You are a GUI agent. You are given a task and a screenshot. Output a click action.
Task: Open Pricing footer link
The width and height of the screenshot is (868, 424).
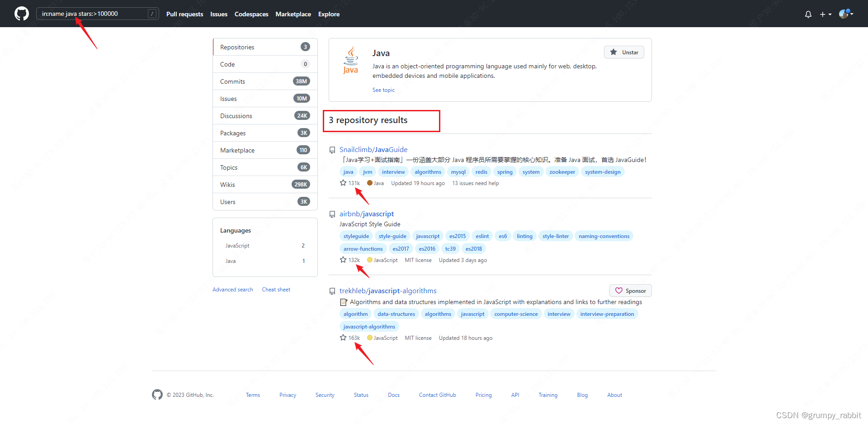[x=483, y=395]
